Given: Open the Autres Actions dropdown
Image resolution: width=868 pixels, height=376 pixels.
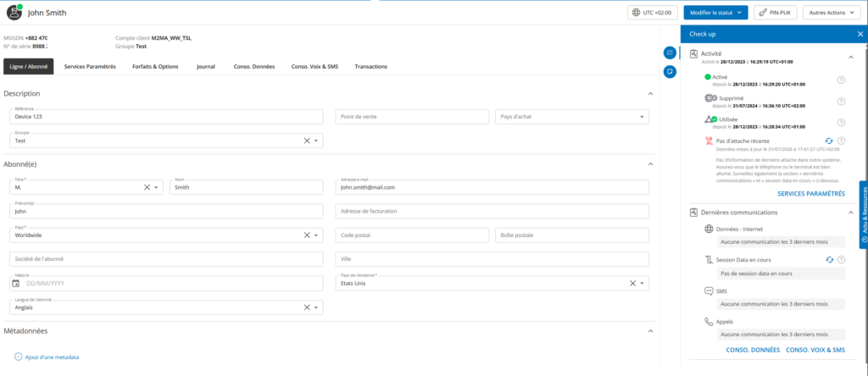Looking at the screenshot, I should [x=832, y=12].
